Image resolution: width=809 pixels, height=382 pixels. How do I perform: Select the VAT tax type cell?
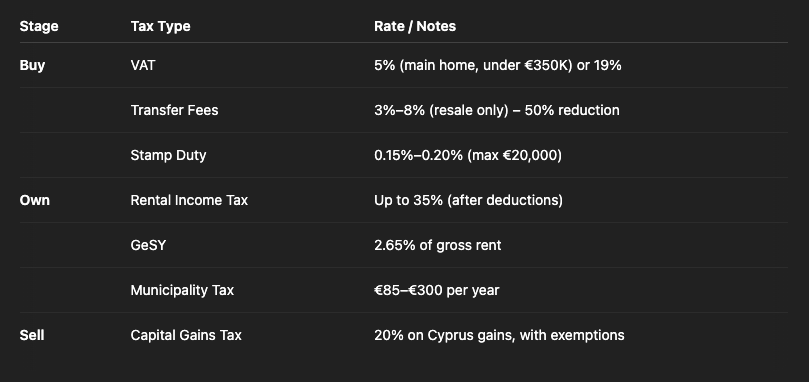[143, 65]
